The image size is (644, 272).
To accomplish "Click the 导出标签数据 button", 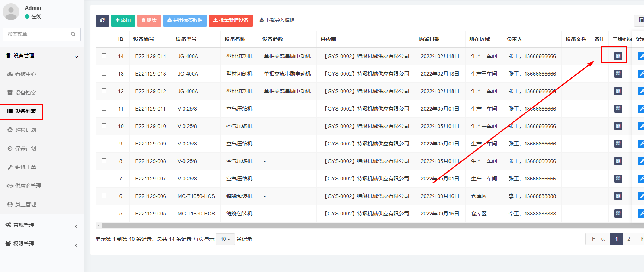I will (x=185, y=20).
